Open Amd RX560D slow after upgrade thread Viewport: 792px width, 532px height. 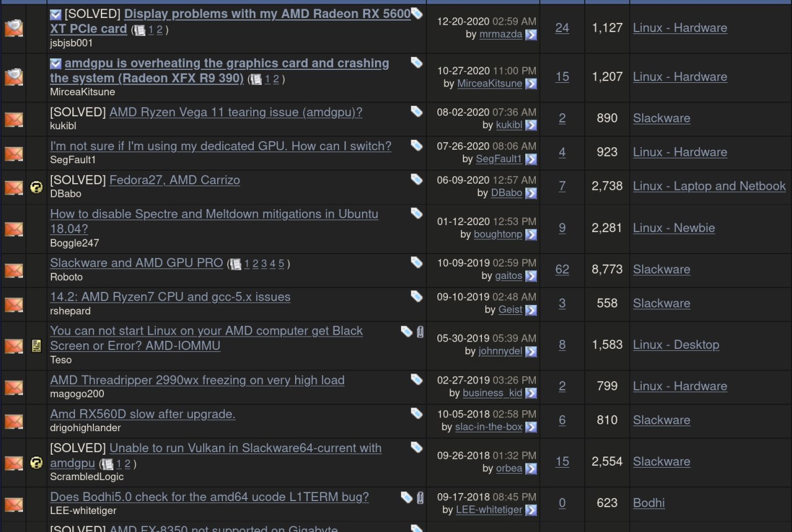(x=143, y=414)
